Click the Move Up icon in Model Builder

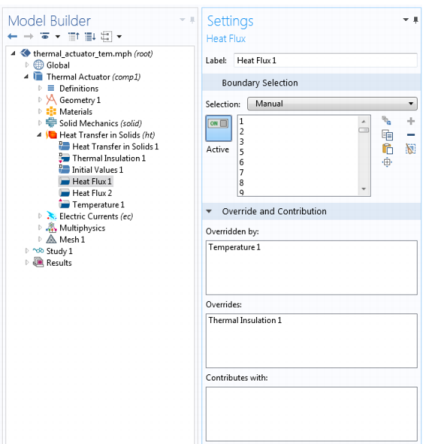point(73,36)
